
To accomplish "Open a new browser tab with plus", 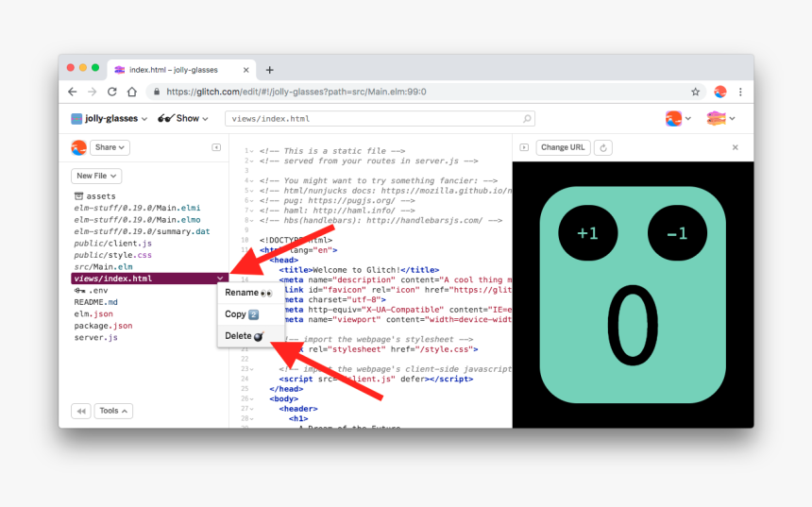I will [269, 70].
